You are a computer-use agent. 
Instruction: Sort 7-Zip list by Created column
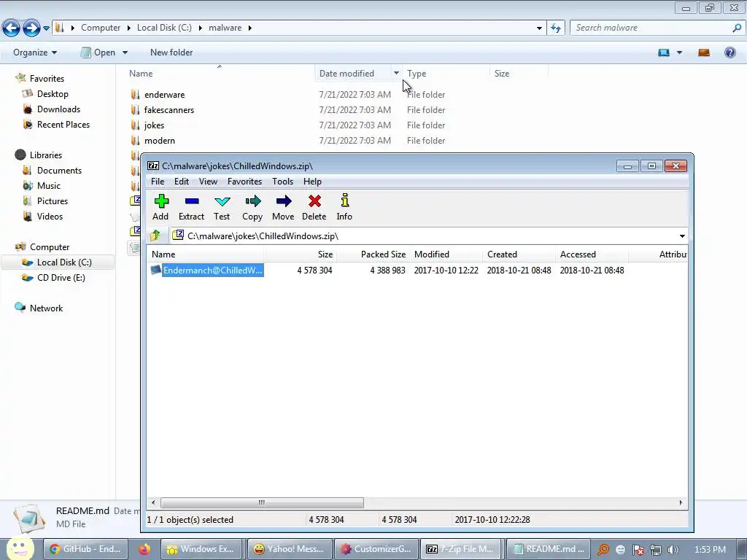click(x=519, y=254)
